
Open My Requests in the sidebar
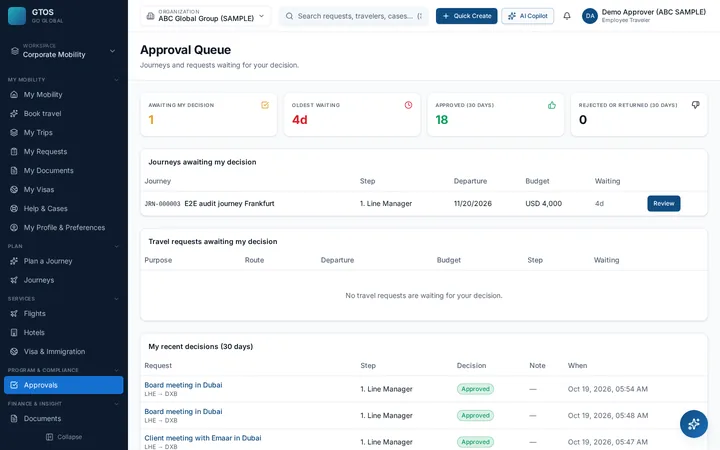[x=64, y=152]
